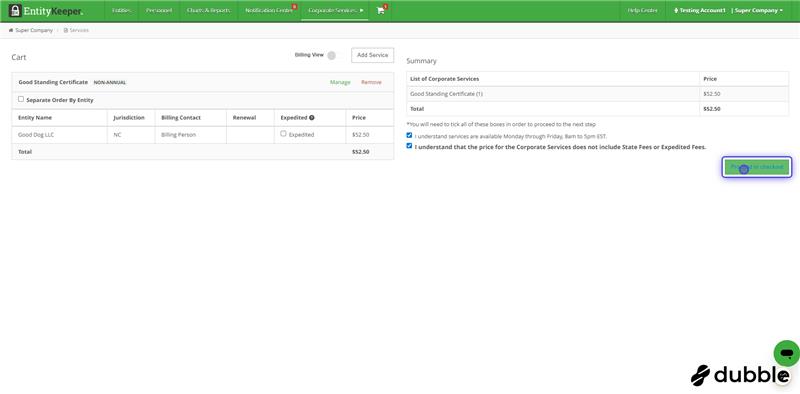
Task: Open the chat widget bubble
Action: (x=786, y=353)
